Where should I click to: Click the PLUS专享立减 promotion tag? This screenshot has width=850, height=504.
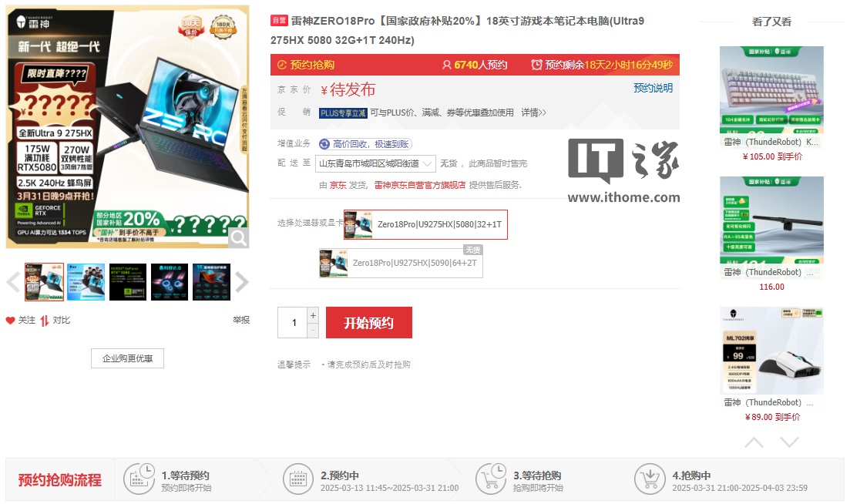343,113
